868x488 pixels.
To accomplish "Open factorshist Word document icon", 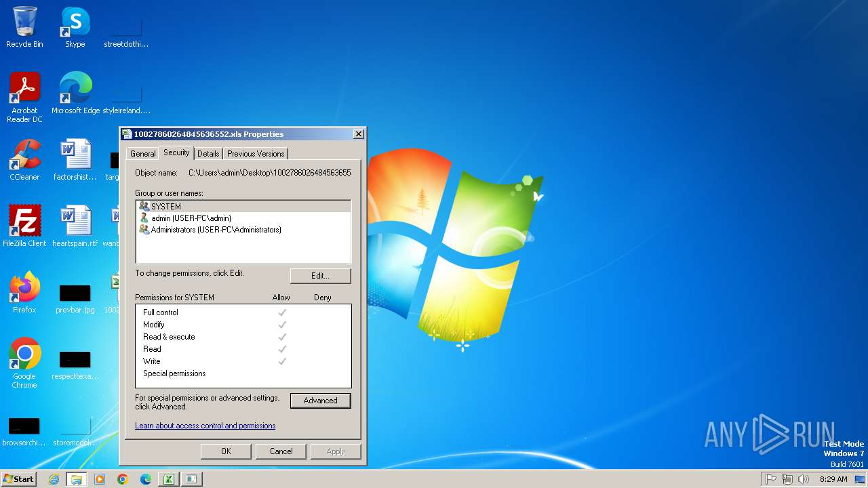I will point(75,160).
